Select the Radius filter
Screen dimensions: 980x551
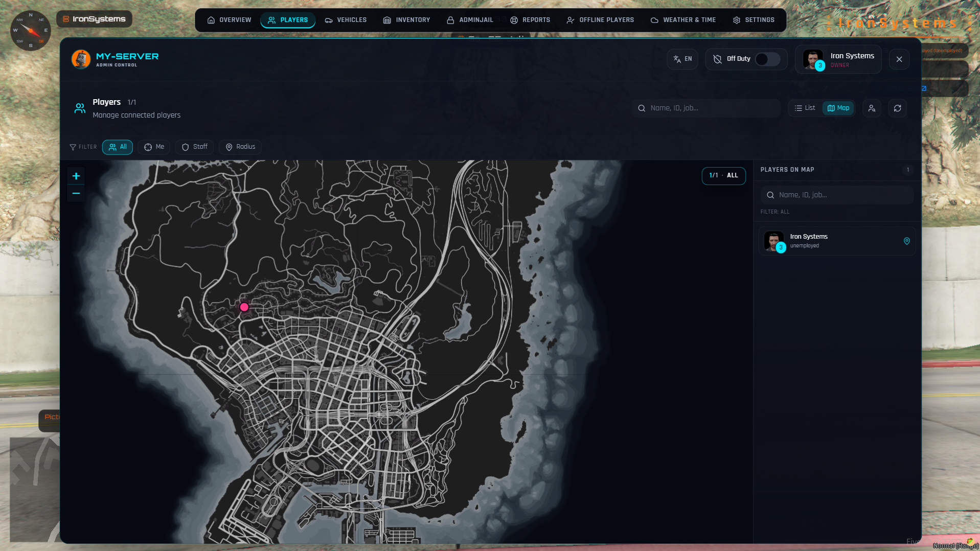(x=240, y=147)
